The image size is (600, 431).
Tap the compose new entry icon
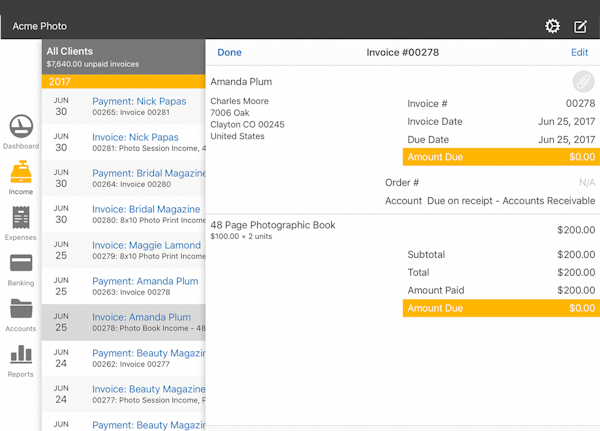pyautogui.click(x=580, y=26)
